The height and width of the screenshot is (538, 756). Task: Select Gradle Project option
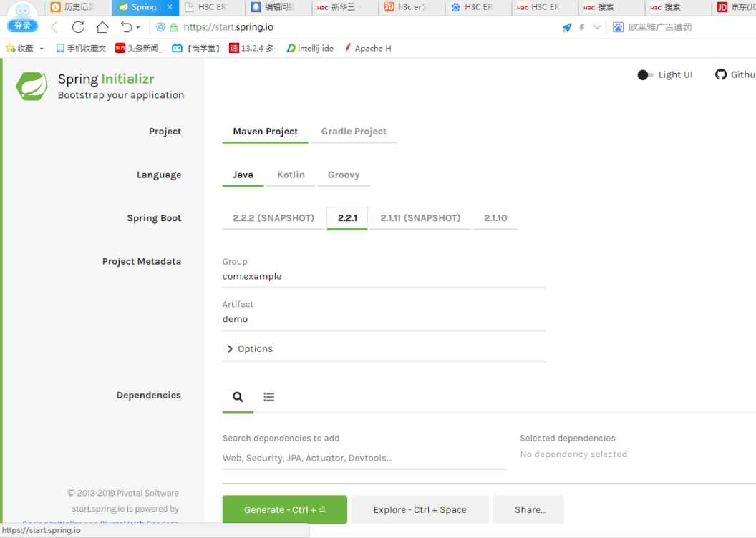coord(354,132)
